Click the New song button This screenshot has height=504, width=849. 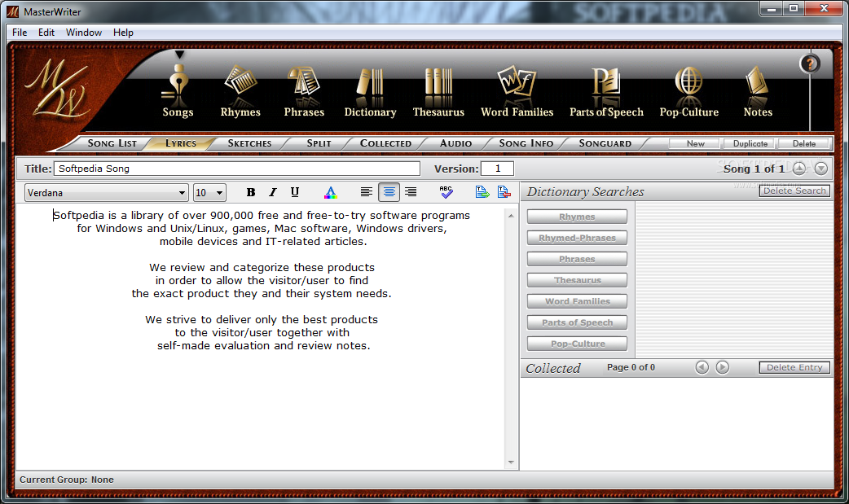pyautogui.click(x=695, y=143)
